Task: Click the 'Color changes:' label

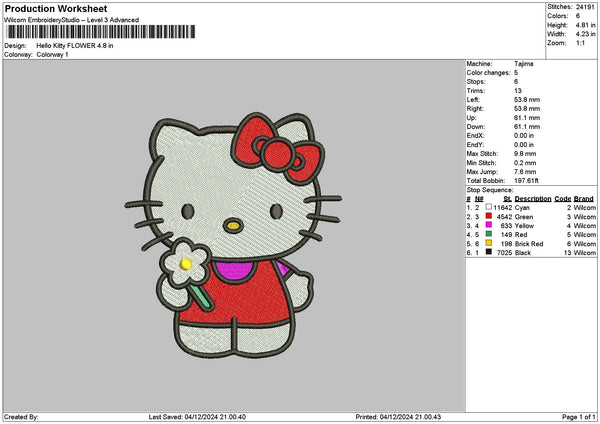Action: (x=488, y=73)
